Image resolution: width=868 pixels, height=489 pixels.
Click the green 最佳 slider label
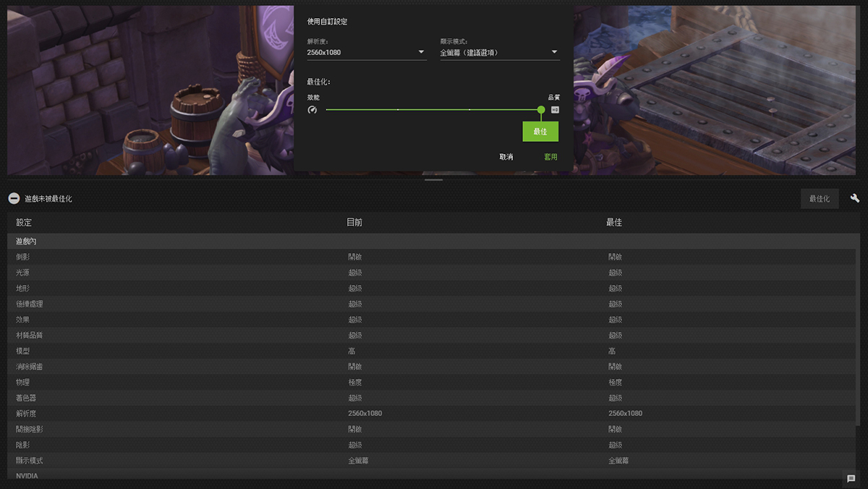pos(540,132)
